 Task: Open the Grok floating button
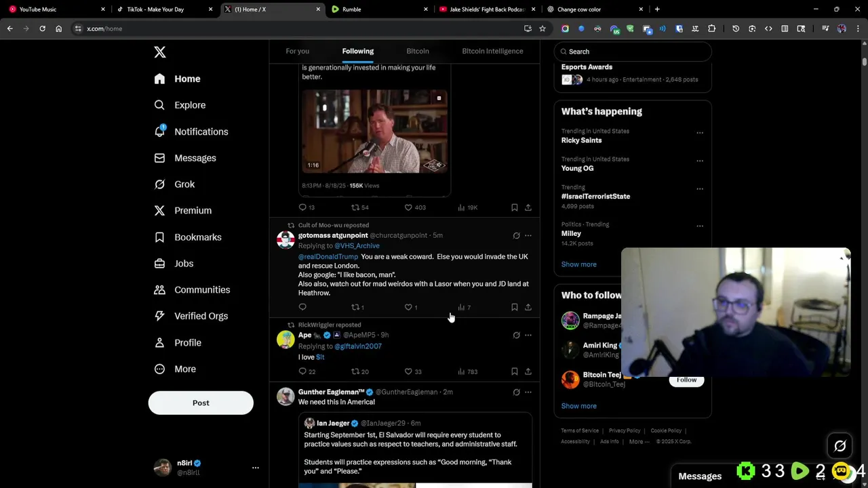(840, 446)
